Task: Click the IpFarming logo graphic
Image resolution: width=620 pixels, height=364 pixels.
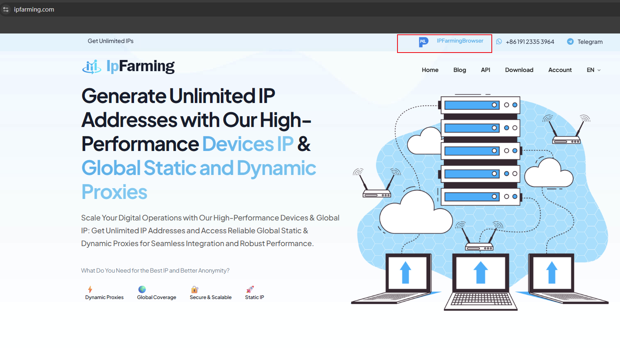Action: [92, 67]
